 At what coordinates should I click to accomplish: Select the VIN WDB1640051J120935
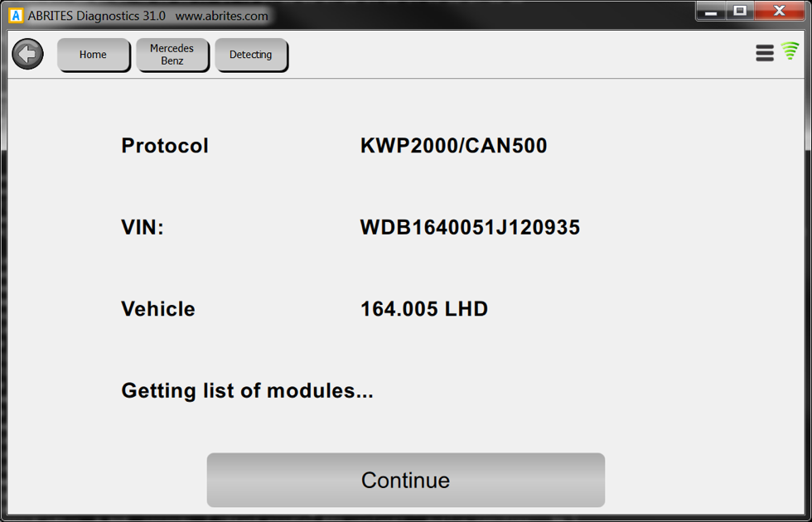(x=471, y=227)
